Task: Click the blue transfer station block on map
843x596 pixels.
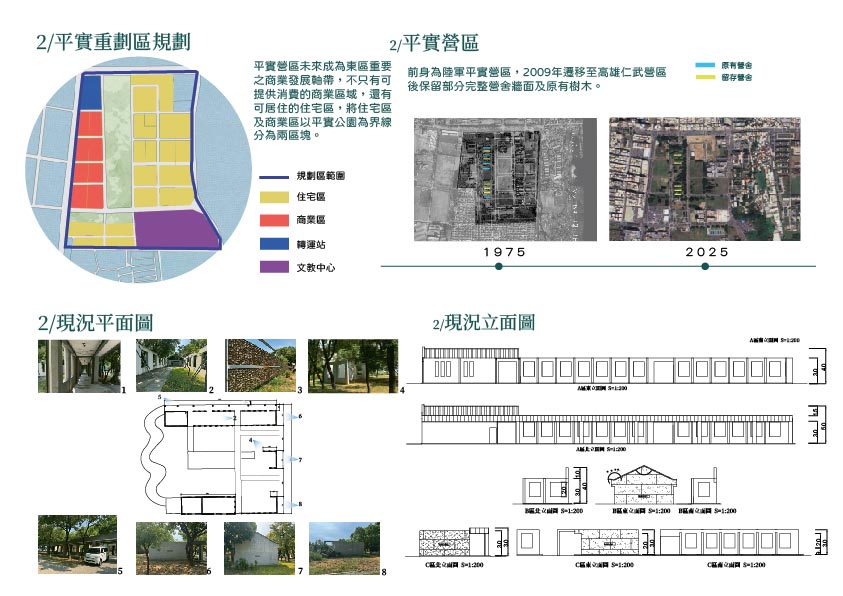Action: coord(90,92)
